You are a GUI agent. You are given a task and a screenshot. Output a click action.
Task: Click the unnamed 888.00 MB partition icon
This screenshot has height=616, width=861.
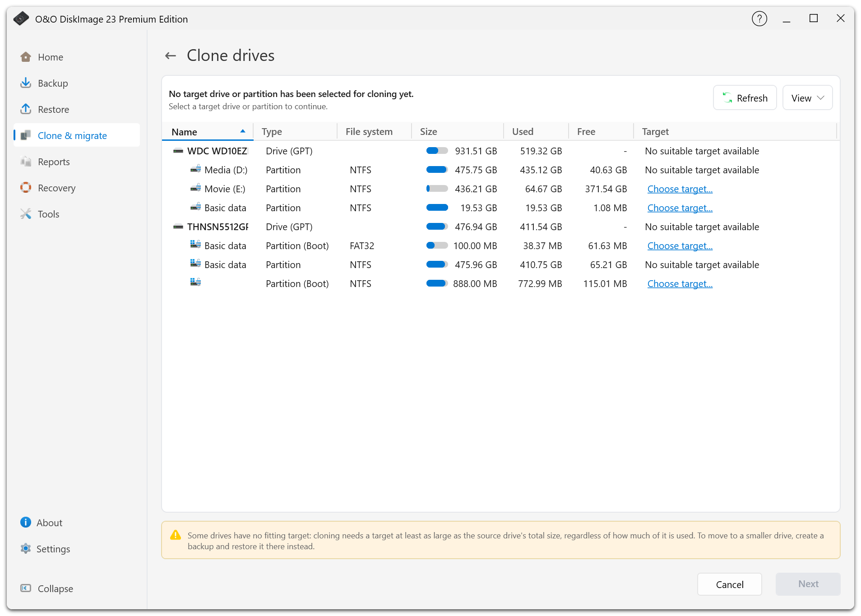pos(195,283)
